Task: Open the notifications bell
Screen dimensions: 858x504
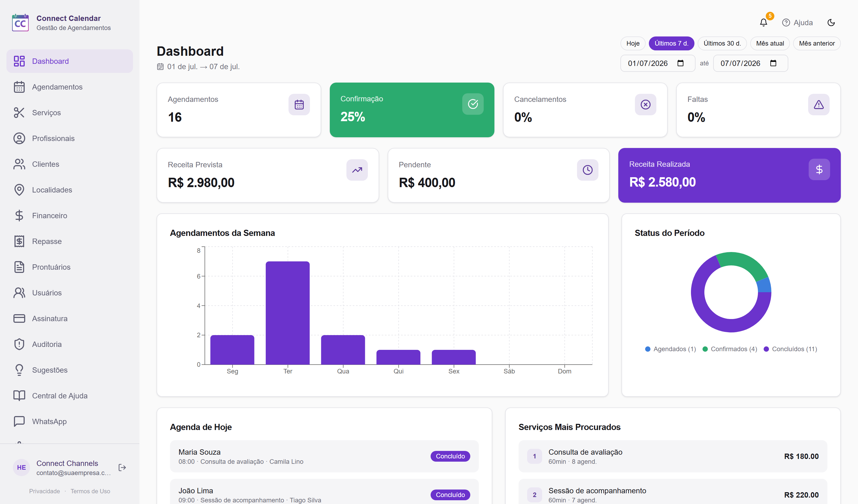Action: tap(763, 23)
